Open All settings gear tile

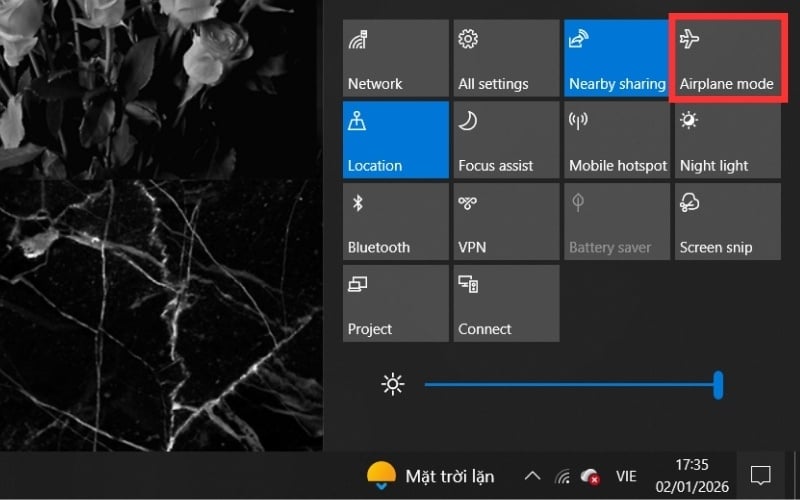pos(505,59)
